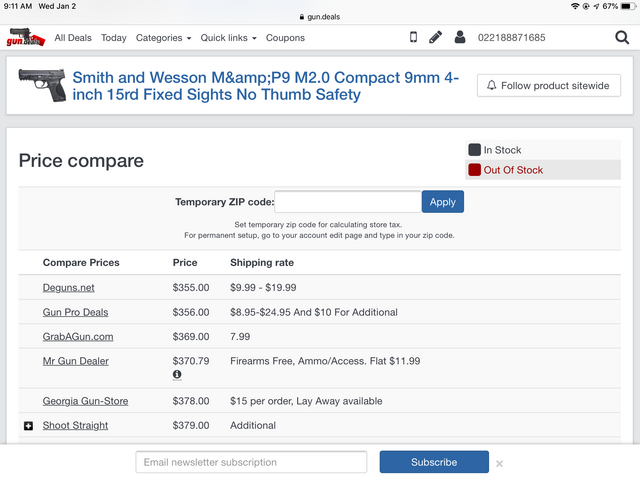This screenshot has width=640, height=480.
Task: Open the Mr Gun Dealer store link
Action: [x=76, y=361]
